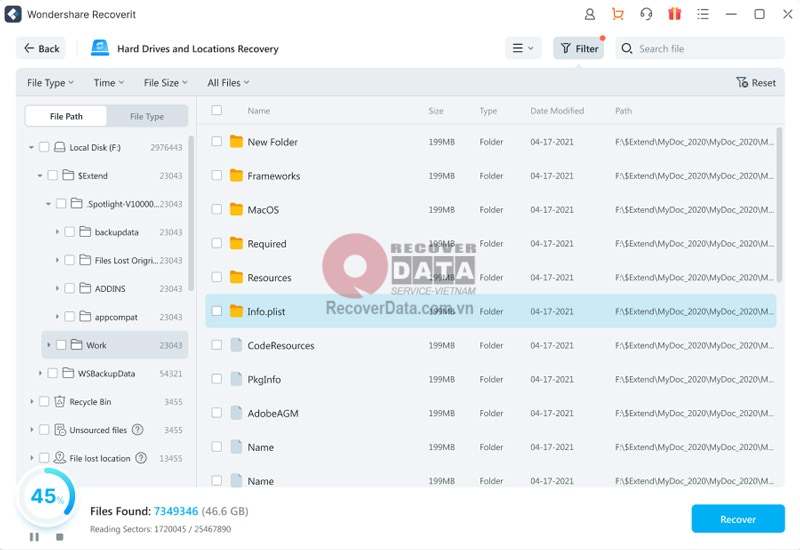Screen dimensions: 800x550
Task: Open the File Size filter dropdown
Action: coord(165,83)
